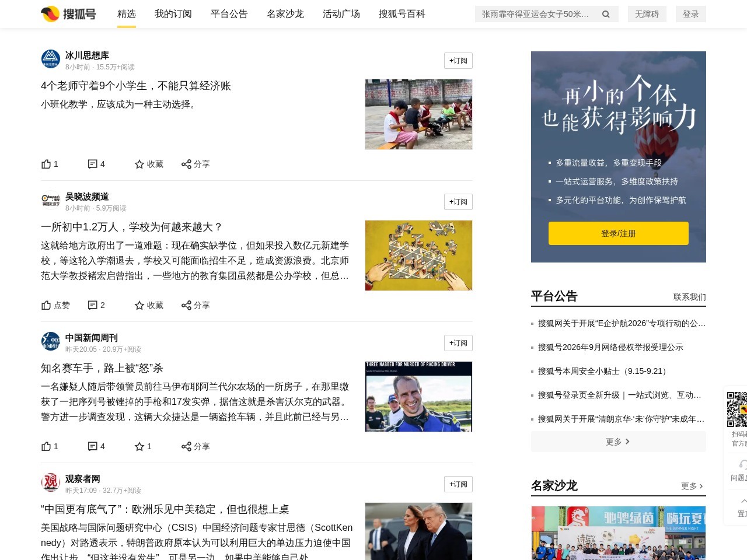Viewport: 747px width, 560px height.
Task: Click the feedback headset icon
Action: click(743, 464)
